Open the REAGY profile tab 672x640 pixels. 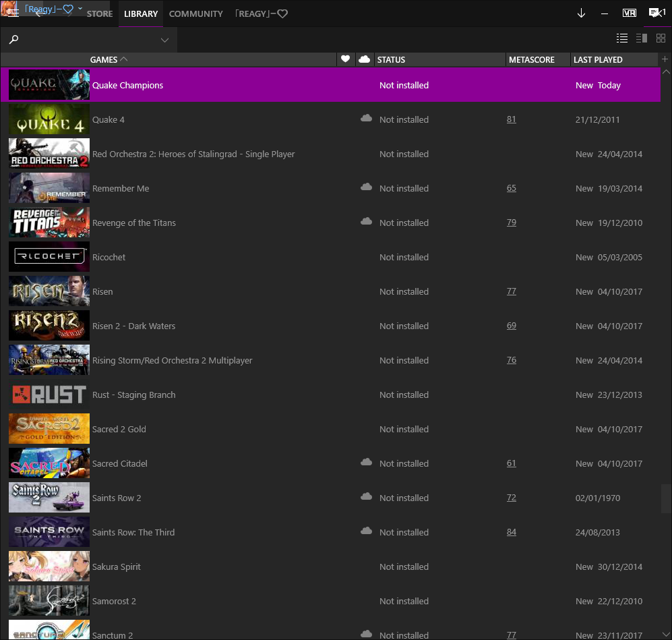262,13
